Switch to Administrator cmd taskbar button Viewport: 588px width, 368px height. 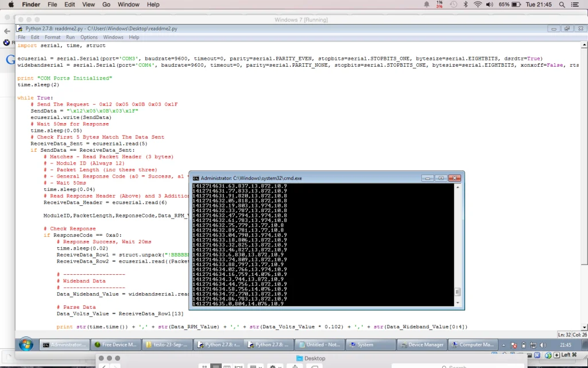(64, 345)
